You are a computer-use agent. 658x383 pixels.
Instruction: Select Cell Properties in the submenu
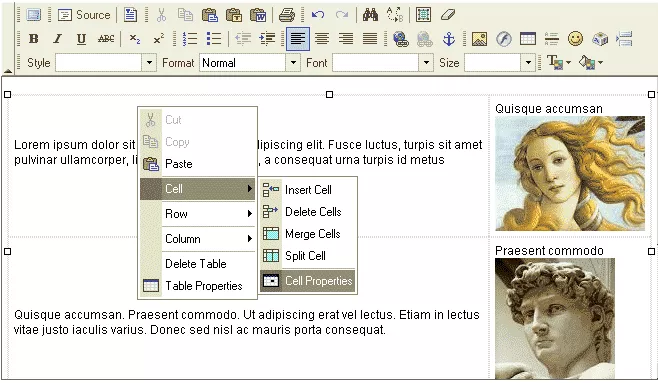tap(307, 281)
